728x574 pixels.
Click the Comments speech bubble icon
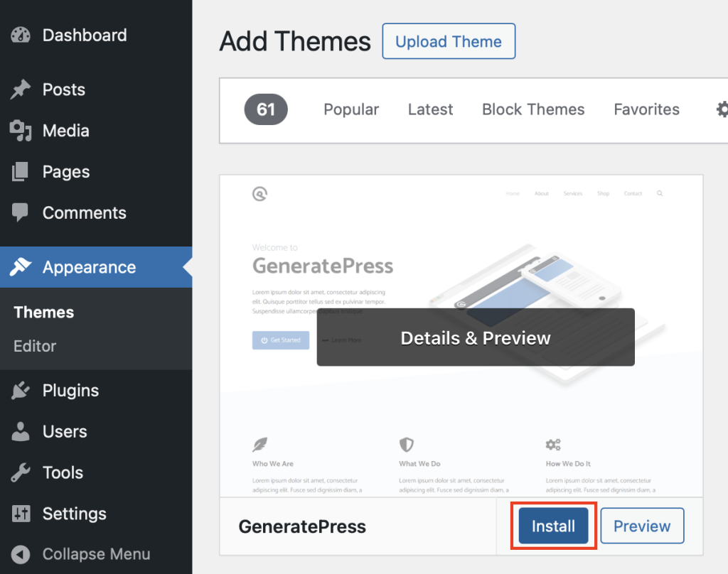click(x=20, y=212)
